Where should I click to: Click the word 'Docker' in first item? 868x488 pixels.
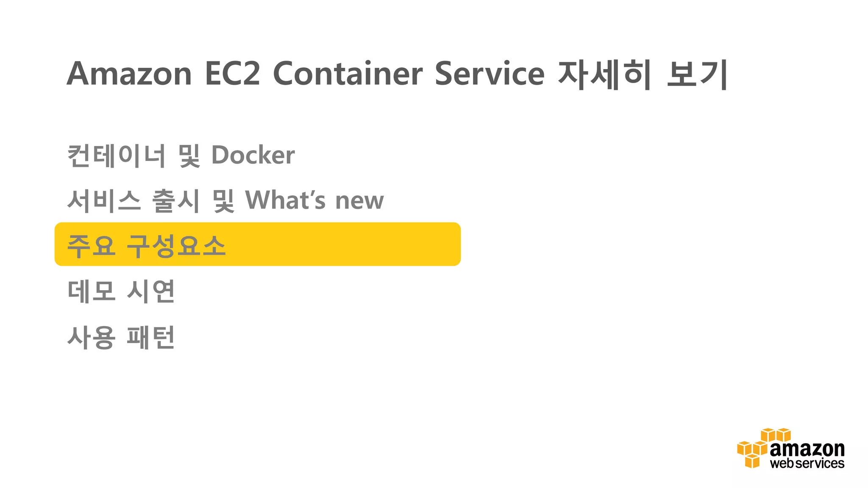[253, 155]
